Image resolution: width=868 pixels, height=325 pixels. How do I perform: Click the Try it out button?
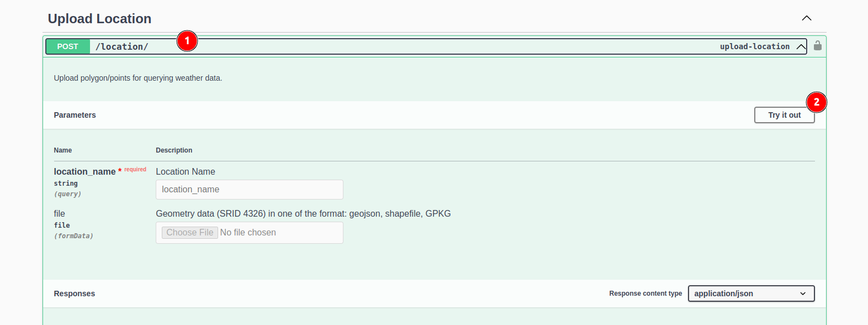click(784, 115)
